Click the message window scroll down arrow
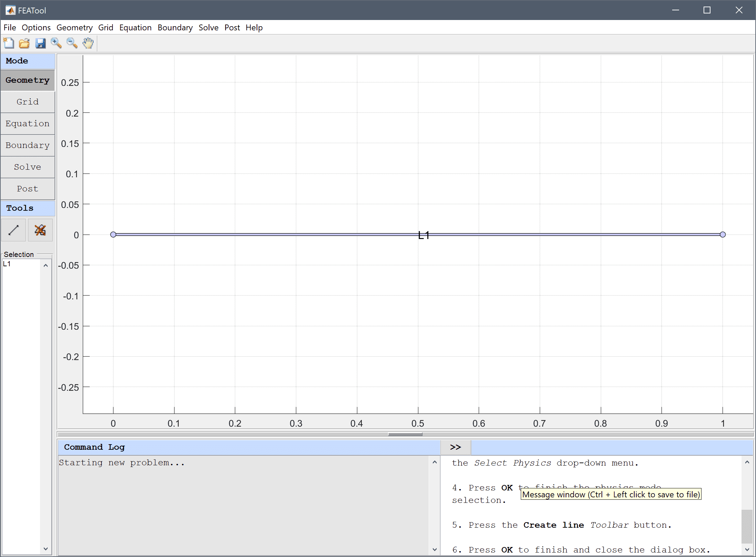Viewport: 756px width, 557px height. point(747,549)
